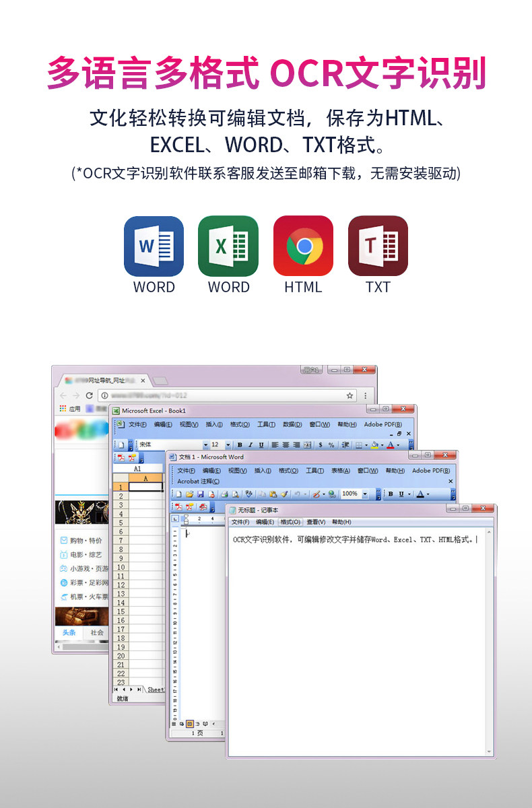Go back in the Chrome browser window
The height and width of the screenshot is (808, 532).
[x=63, y=395]
